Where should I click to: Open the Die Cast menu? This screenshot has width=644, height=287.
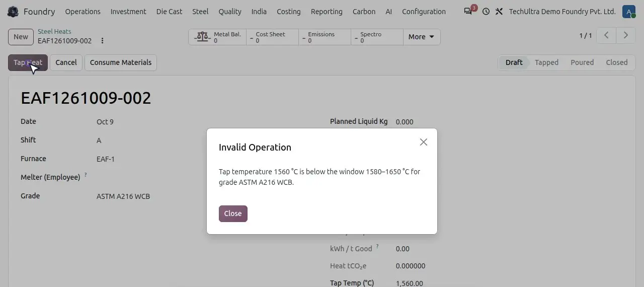169,12
